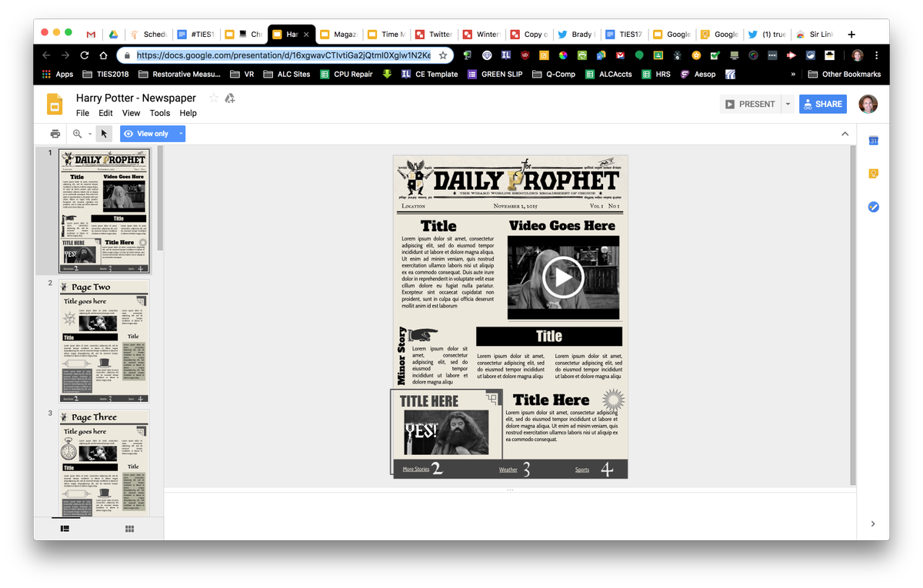Select slide 3 Page Three thumbnail

105,464
